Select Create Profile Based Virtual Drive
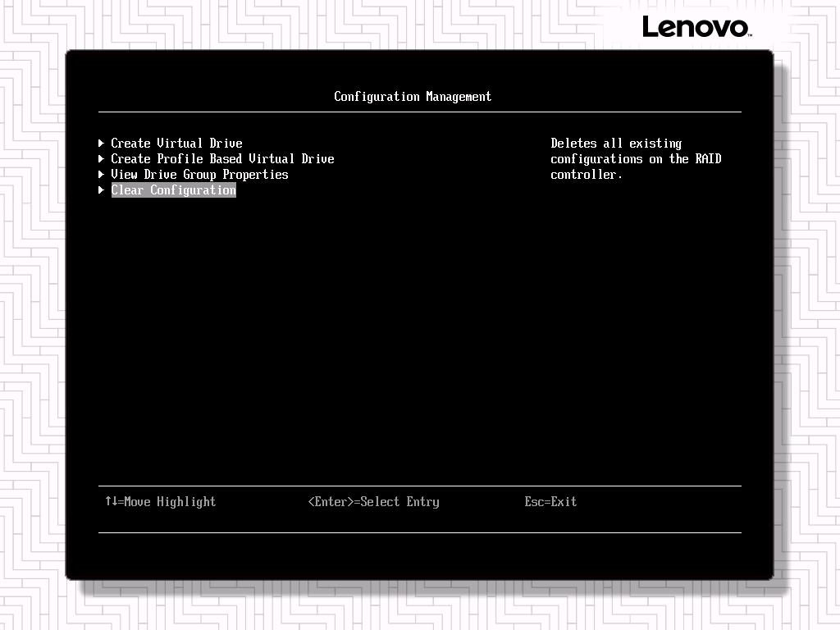 (x=222, y=158)
